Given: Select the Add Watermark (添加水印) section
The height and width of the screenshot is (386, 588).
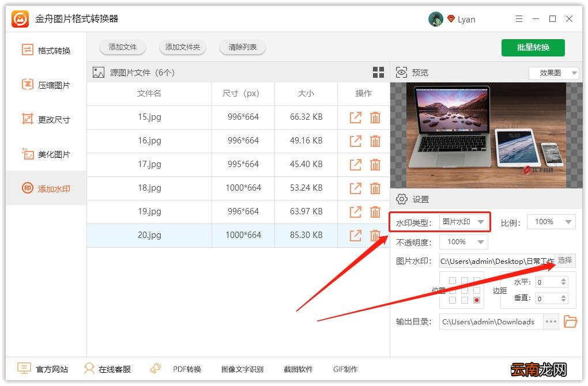Looking at the screenshot, I should point(46,188).
